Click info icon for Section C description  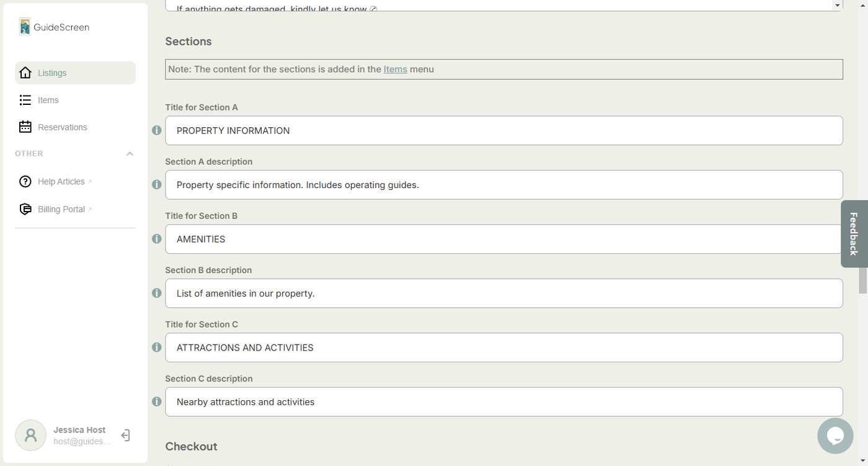157,401
